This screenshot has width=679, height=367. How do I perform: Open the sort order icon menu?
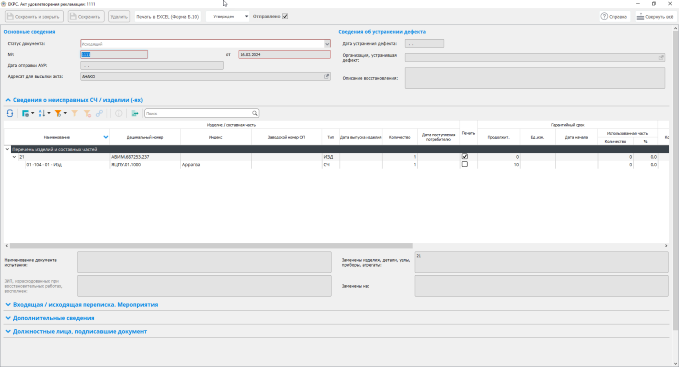click(44, 113)
